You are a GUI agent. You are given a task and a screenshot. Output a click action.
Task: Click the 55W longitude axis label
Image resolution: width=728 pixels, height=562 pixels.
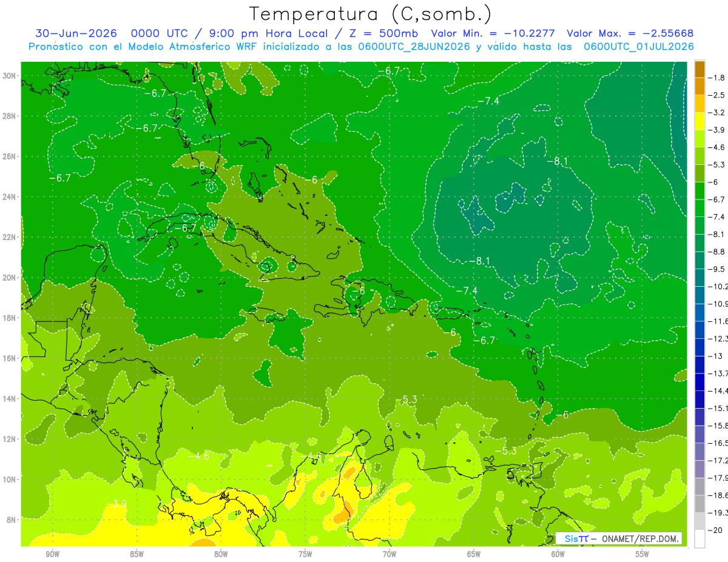pos(642,555)
